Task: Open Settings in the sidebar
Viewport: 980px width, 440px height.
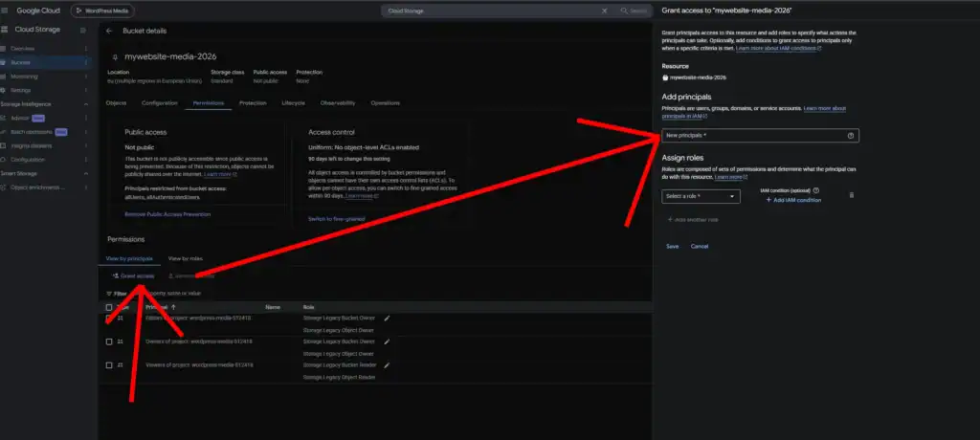Action: [21, 90]
